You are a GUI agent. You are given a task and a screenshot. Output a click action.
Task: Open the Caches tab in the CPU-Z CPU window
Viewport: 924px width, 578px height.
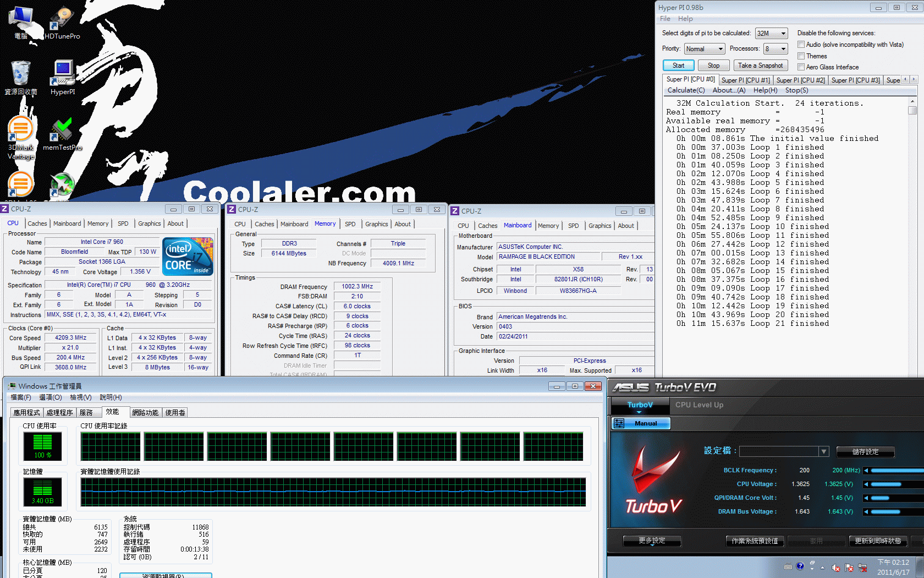[37, 223]
